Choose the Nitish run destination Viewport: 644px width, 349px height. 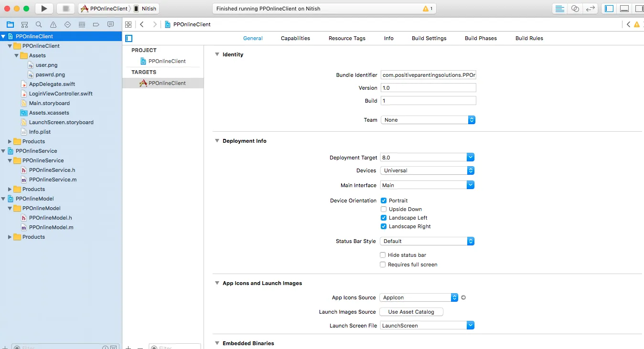click(145, 9)
